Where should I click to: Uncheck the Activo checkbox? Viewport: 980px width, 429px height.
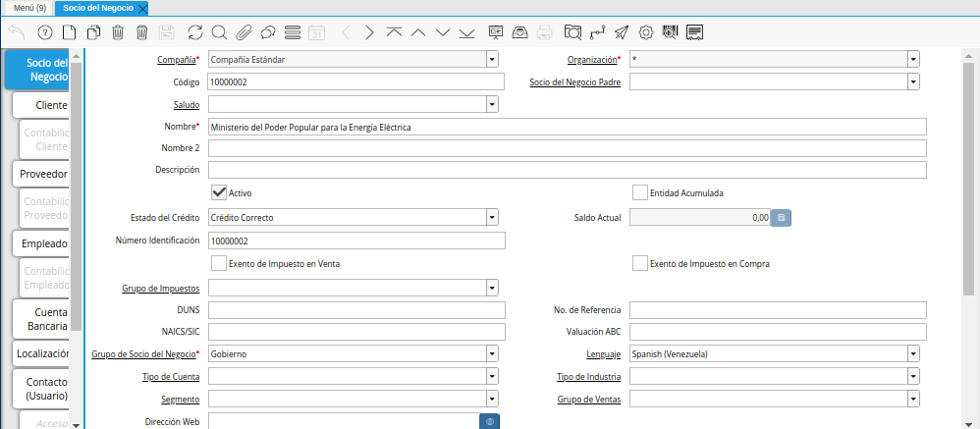tap(219, 192)
